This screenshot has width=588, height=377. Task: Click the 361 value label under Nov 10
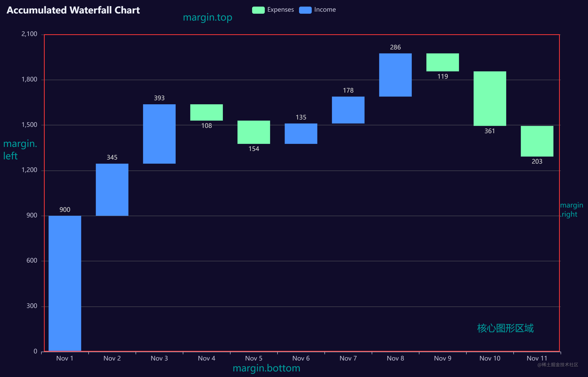489,131
